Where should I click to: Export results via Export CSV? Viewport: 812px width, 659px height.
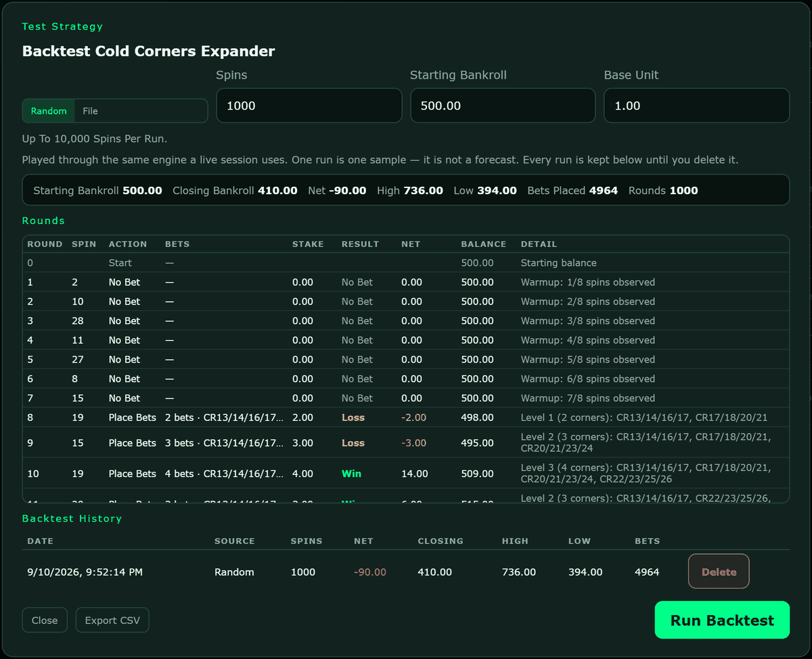point(112,620)
